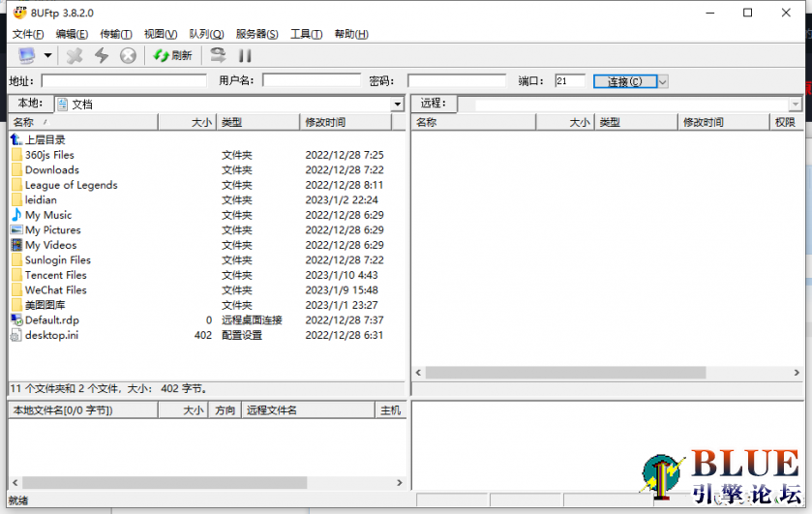Focus the 用户名 username field
The width and height of the screenshot is (812, 514).
[312, 80]
